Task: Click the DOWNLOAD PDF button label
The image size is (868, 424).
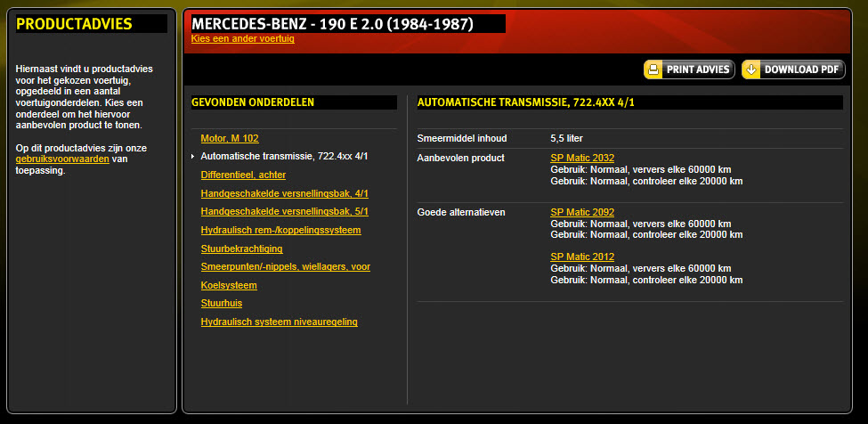Action: point(802,69)
